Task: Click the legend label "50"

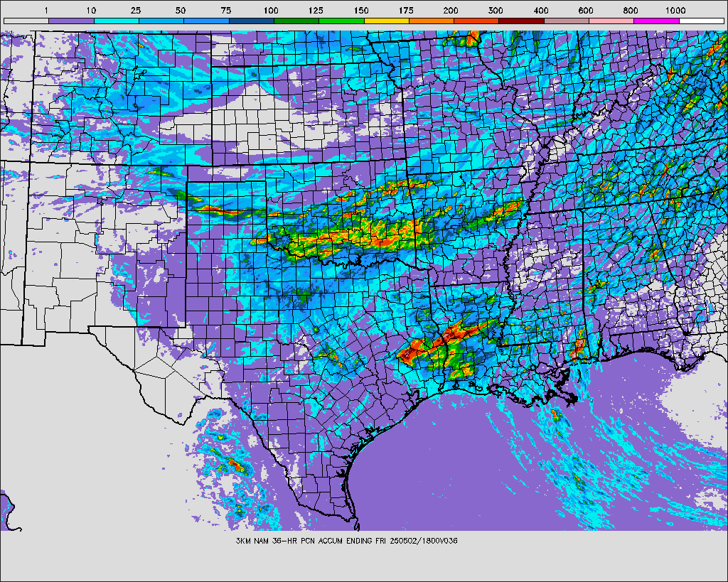Action: tap(181, 11)
